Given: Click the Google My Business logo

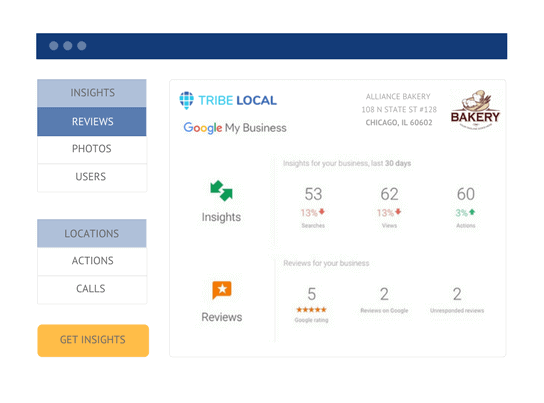Looking at the screenshot, I should [235, 128].
